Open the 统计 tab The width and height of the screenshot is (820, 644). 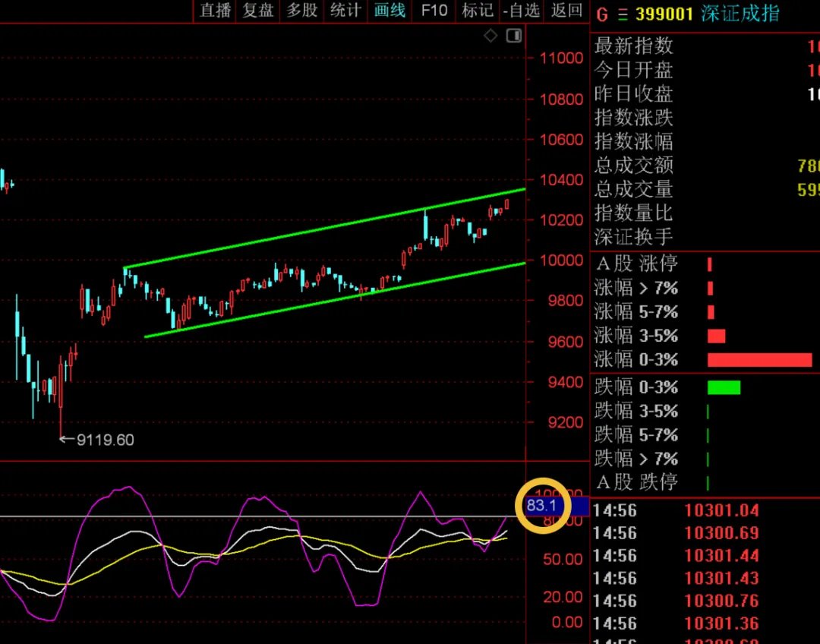point(345,10)
